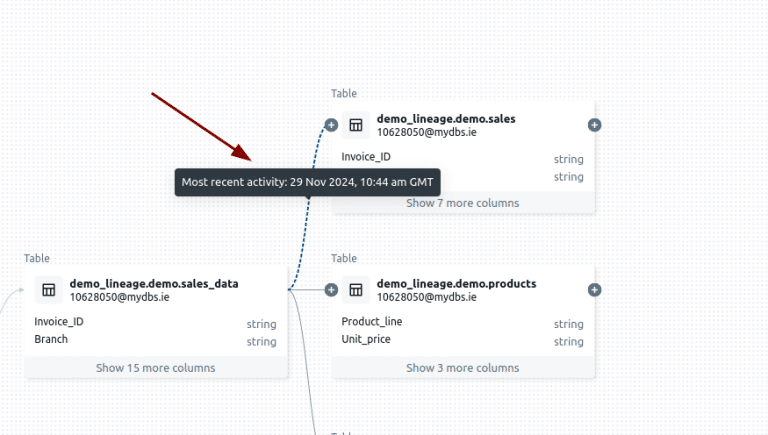Image resolution: width=768 pixels, height=435 pixels.
Task: Select the Product_line column row
Action: (373, 322)
